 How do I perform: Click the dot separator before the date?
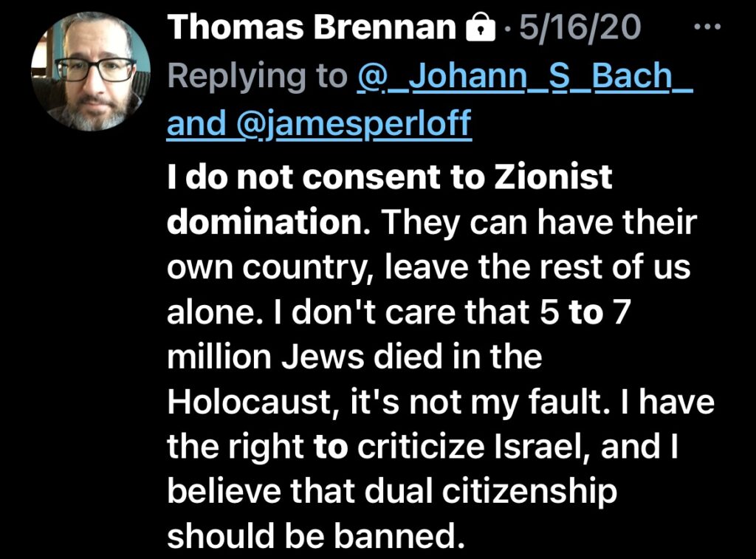pos(508,30)
